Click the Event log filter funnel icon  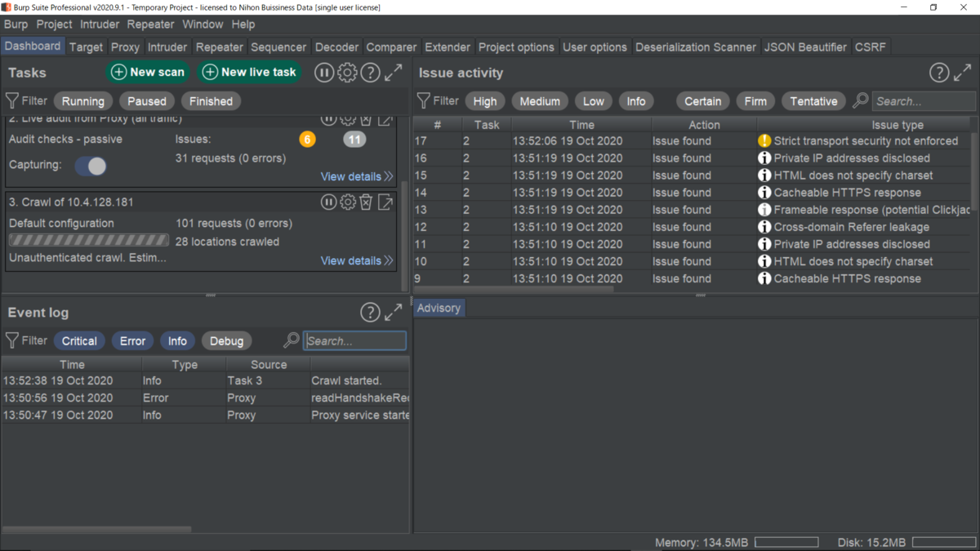[x=12, y=340]
